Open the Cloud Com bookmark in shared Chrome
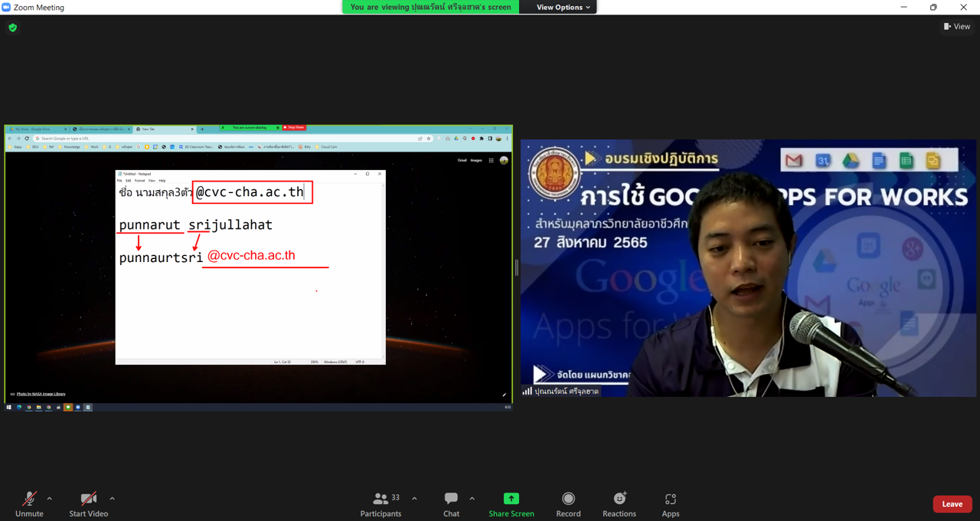 (327, 147)
